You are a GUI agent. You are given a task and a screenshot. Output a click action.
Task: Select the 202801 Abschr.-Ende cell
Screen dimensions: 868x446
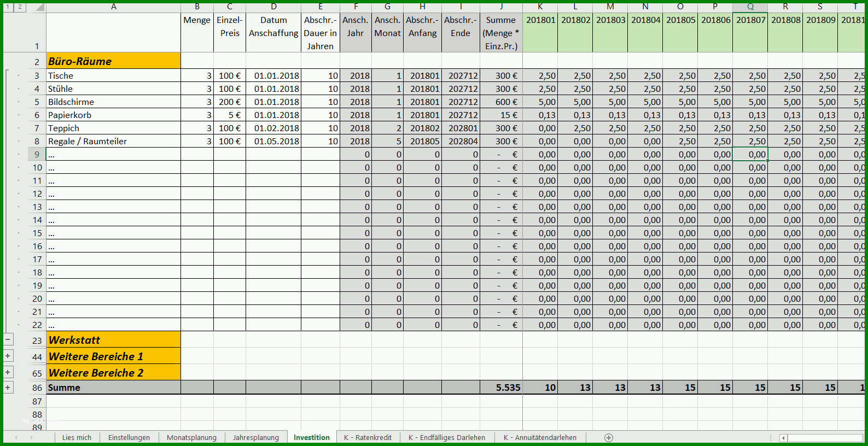[461, 128]
